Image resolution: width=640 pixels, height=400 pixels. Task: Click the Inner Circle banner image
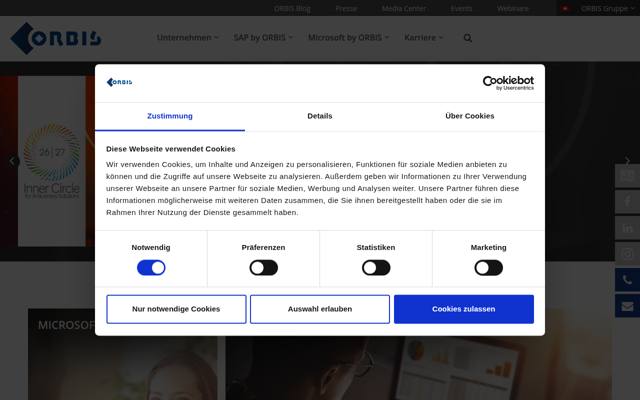(52, 161)
